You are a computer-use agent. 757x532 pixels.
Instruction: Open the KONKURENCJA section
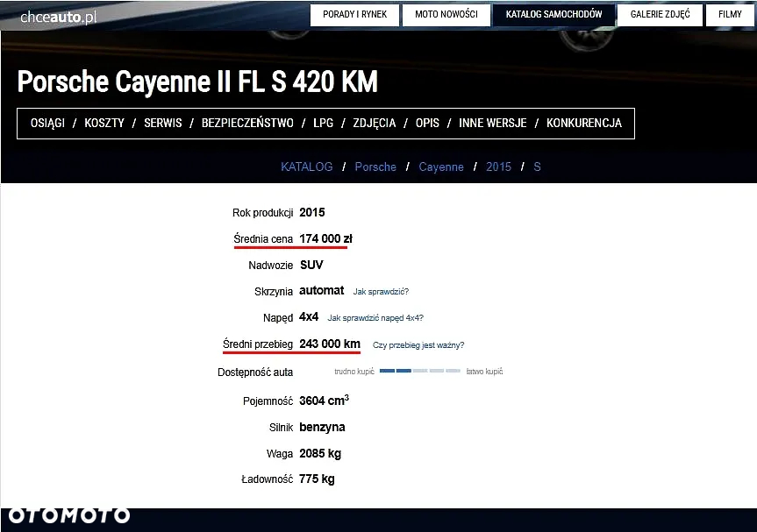coord(584,124)
